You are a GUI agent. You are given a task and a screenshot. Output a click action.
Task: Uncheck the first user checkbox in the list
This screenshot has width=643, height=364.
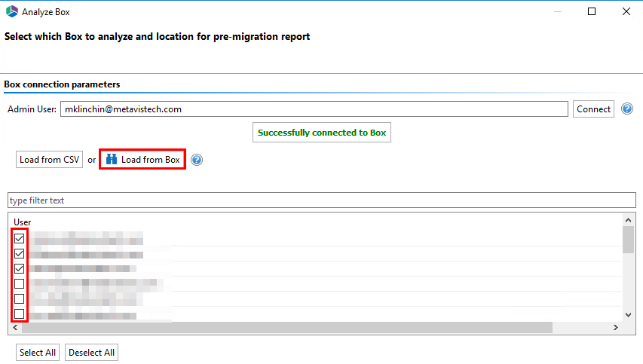[19, 239]
